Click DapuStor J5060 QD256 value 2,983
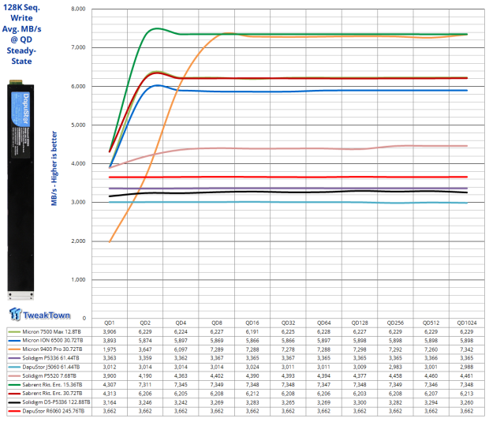Viewport: 489px width, 448px height. [395, 367]
